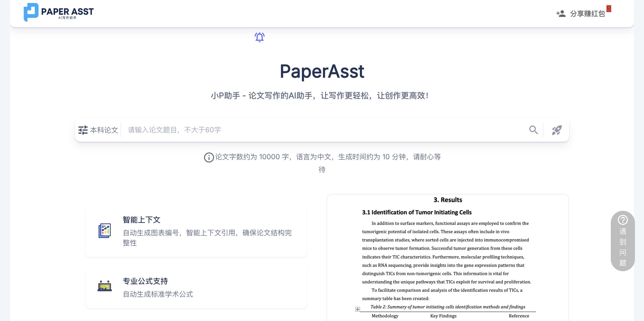Click the info circle icon
Image resolution: width=644 pixels, height=321 pixels.
[x=209, y=157]
